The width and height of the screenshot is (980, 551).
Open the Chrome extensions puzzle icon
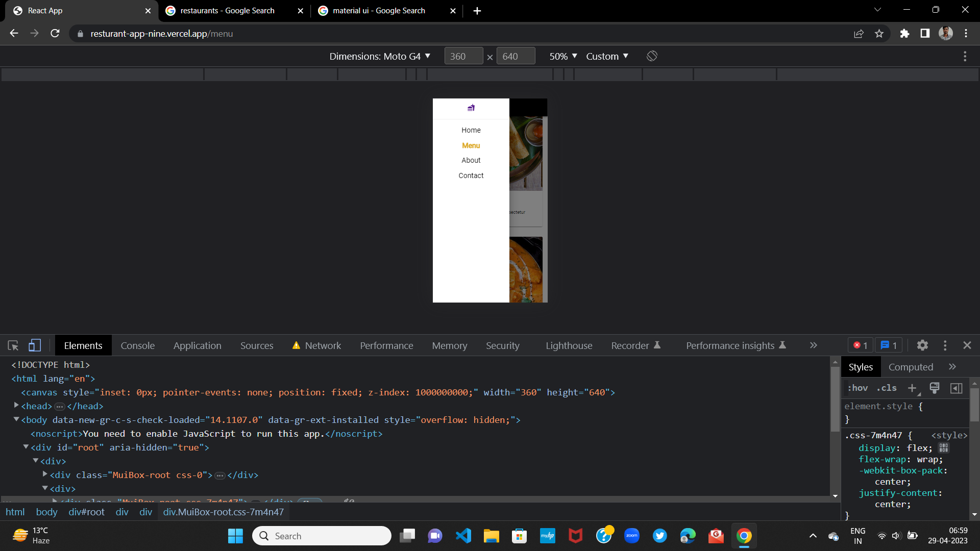point(904,34)
